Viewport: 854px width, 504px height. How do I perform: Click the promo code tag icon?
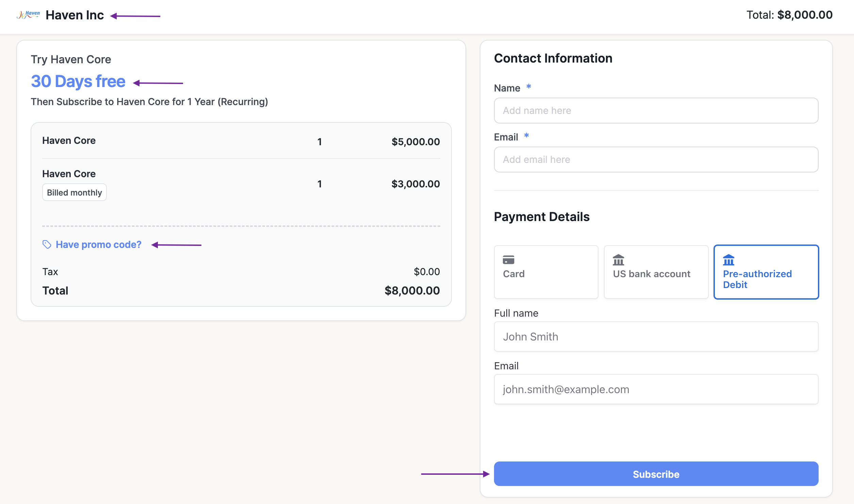(x=47, y=245)
